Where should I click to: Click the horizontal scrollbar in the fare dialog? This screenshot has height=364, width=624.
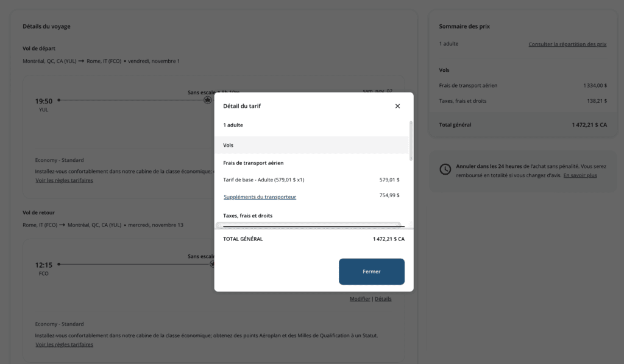pyautogui.click(x=309, y=225)
